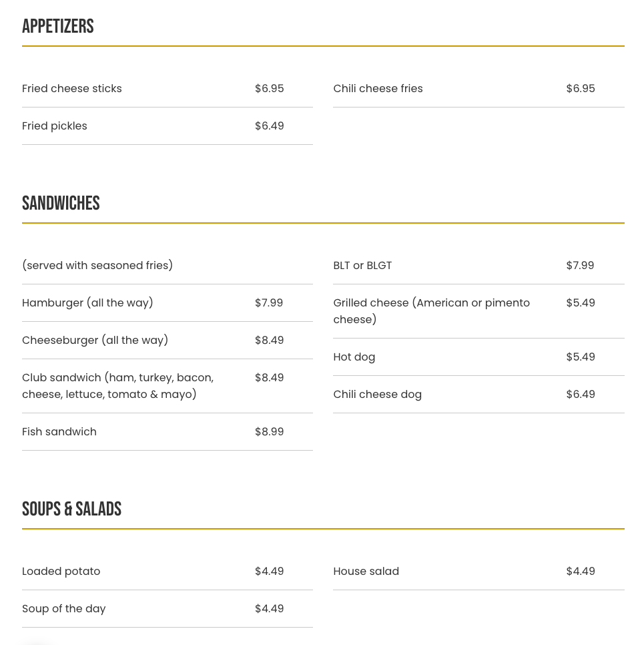Viewport: 644px width, 645px height.
Task: Click the Fried pickles menu item
Action: pos(55,126)
